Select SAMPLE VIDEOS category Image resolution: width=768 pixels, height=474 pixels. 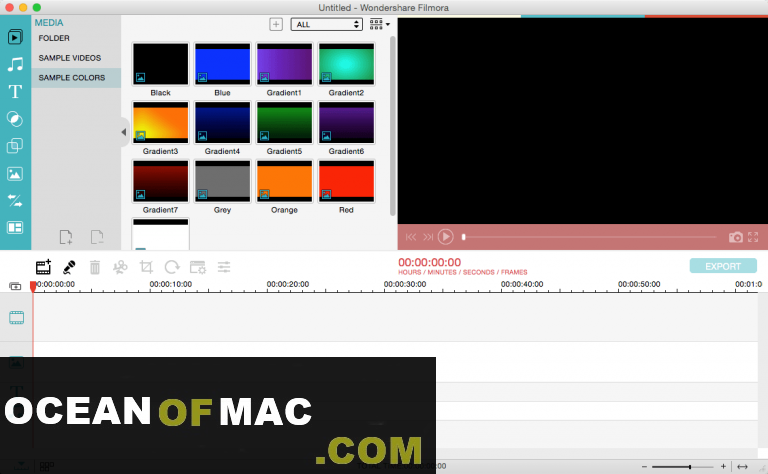70,58
